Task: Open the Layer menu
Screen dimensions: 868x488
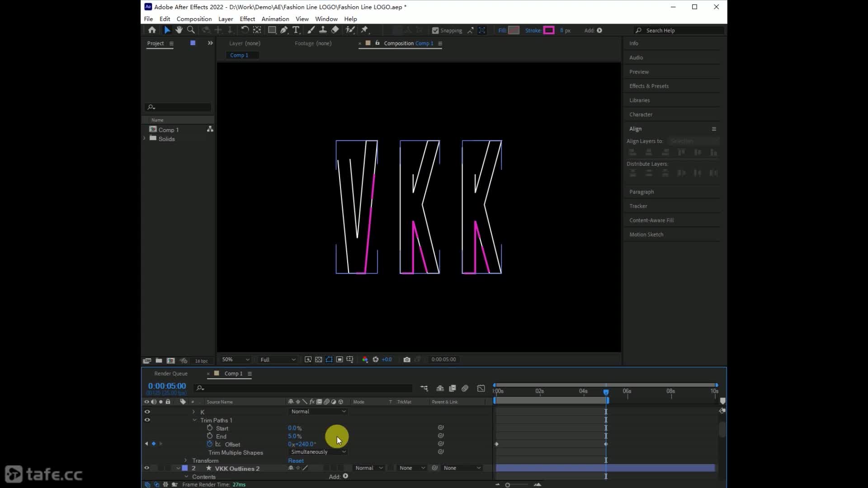Action: (x=226, y=19)
